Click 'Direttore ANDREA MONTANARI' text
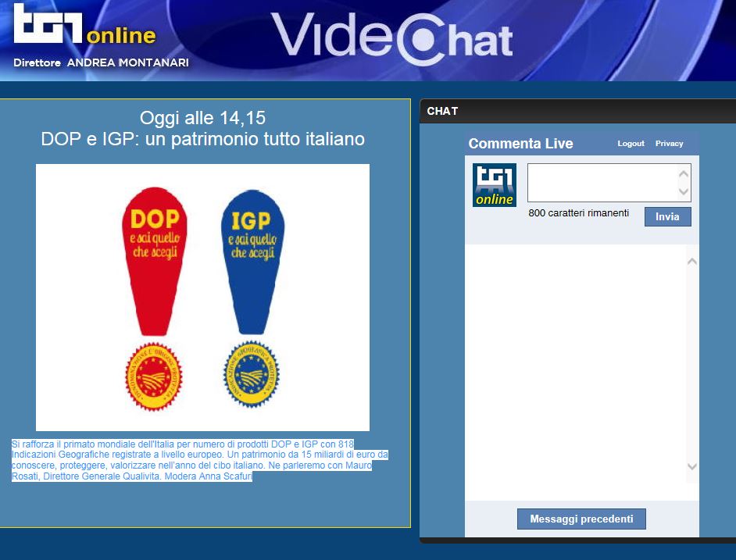736x560 pixels. click(102, 62)
